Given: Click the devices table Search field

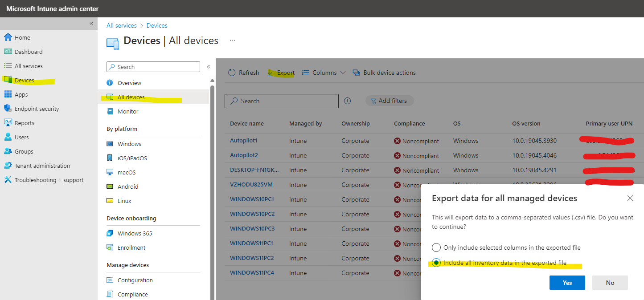Looking at the screenshot, I should tap(282, 101).
